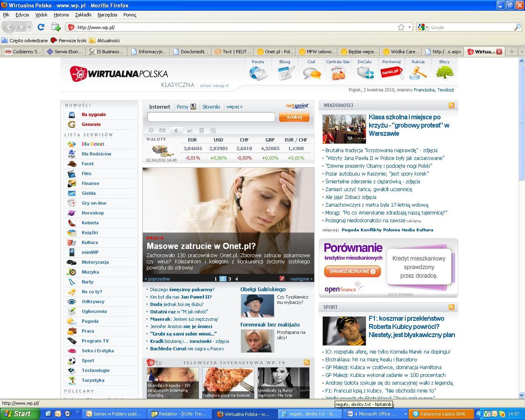Open the Bliscy tree icon
The image size is (525, 420).
(444, 73)
